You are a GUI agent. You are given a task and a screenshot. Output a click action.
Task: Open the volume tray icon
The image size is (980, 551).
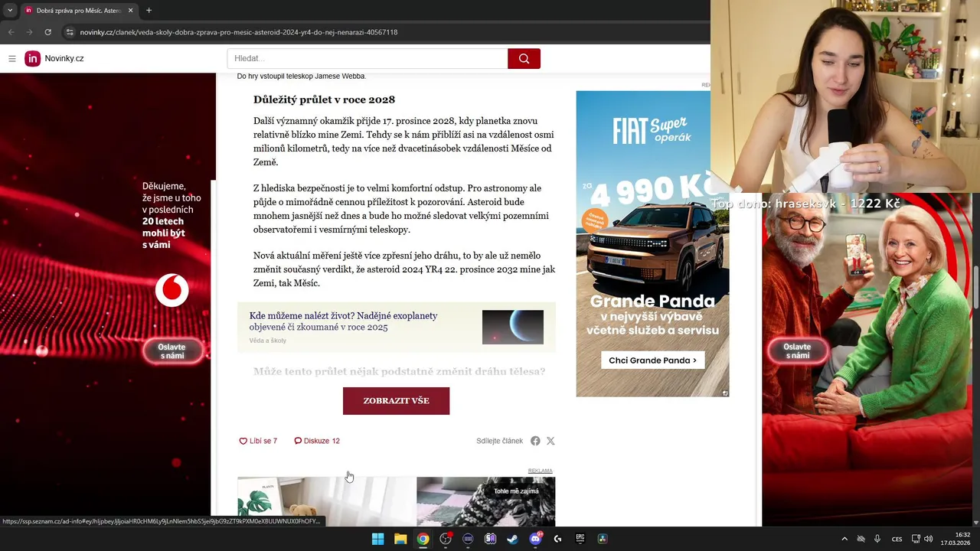(928, 539)
